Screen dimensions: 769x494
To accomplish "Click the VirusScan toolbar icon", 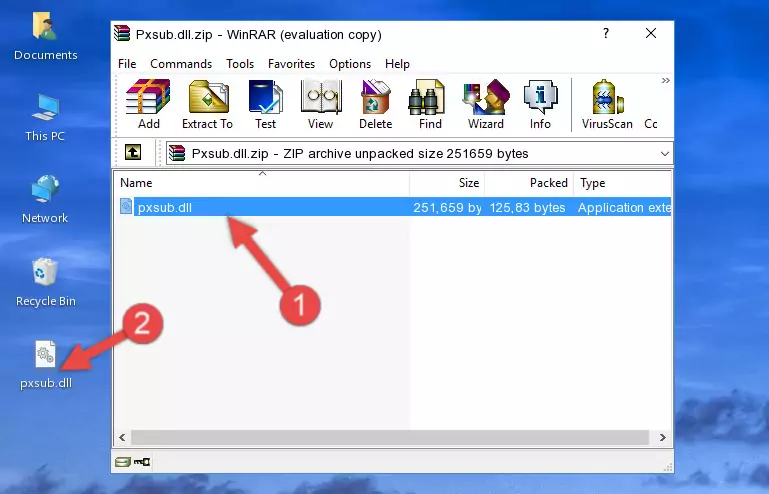I will (607, 104).
